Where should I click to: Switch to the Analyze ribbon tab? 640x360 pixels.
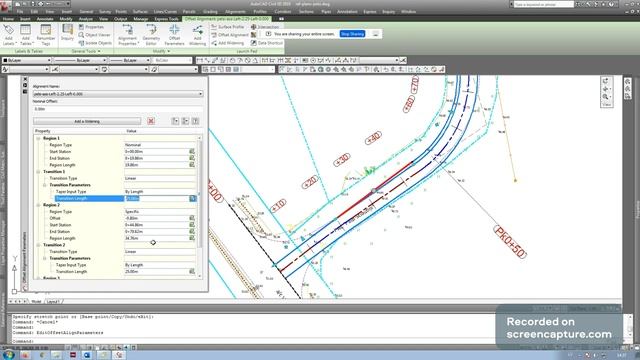[x=85, y=19]
